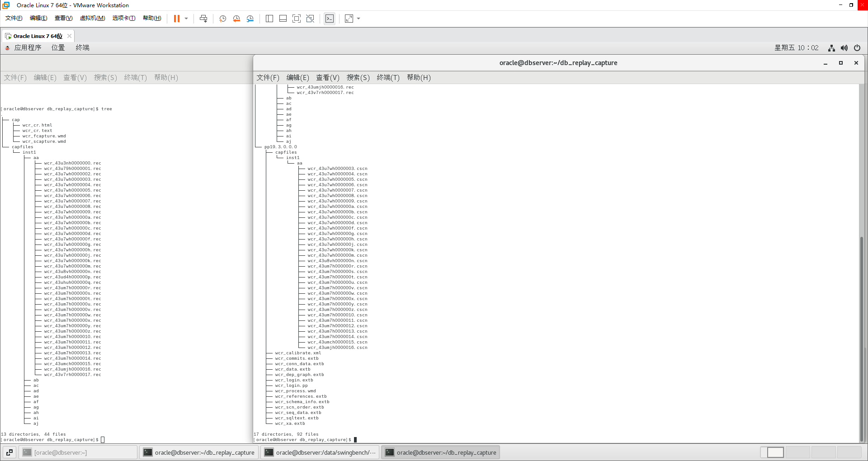The image size is (868, 461).
Task: Switch to the first workspace in the switcher
Action: click(x=772, y=452)
